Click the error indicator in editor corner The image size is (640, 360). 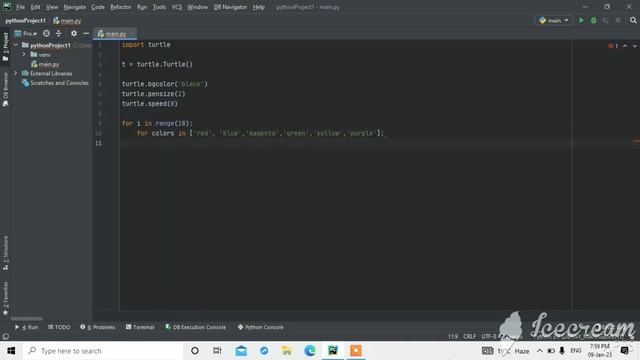pos(613,46)
